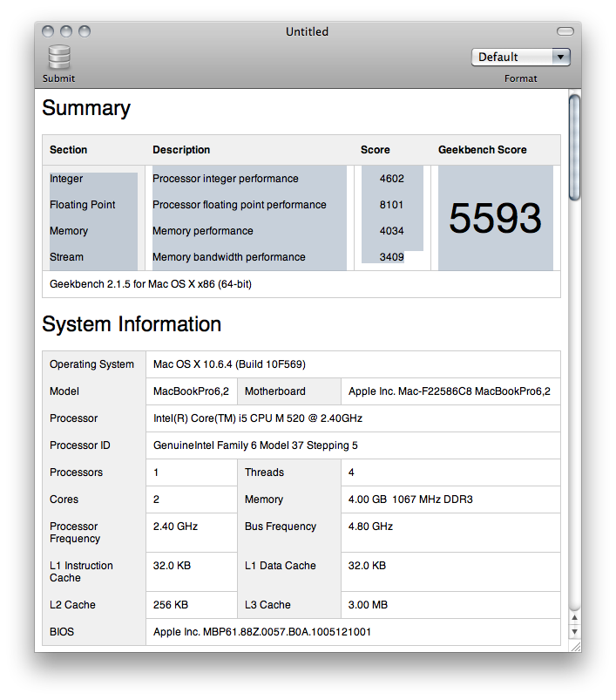Click 'Apple Inc. Mac-F22586C8' motherboard value
Screen dimensions: 616x700
[450, 391]
